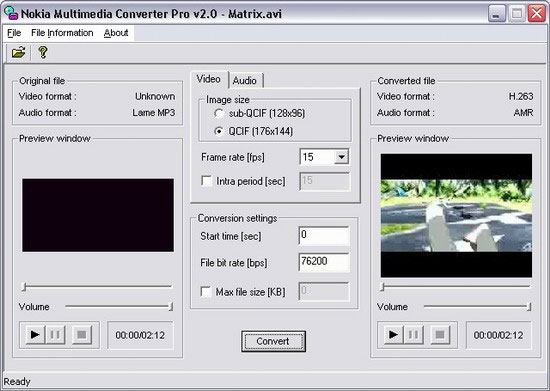Click the Ready status bar text
The height and width of the screenshot is (391, 550).
(x=17, y=382)
